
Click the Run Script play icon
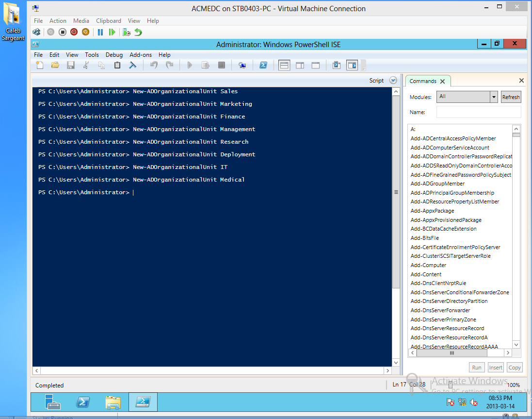pyautogui.click(x=190, y=65)
